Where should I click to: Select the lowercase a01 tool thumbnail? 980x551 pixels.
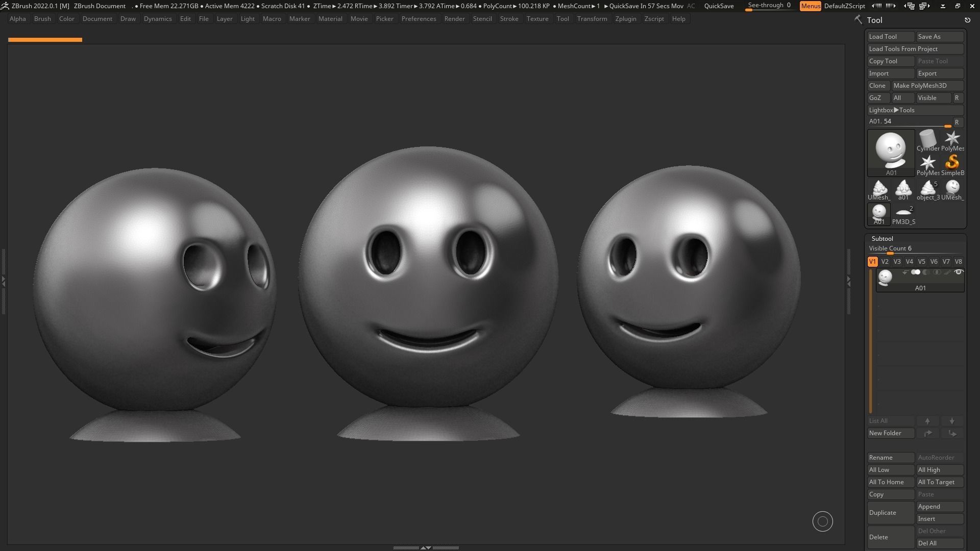pos(903,189)
